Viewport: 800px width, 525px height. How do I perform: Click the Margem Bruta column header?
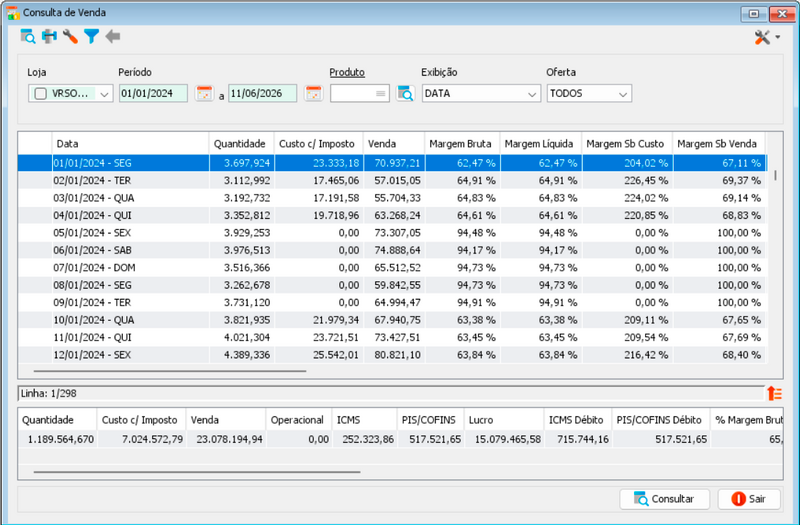(462, 144)
